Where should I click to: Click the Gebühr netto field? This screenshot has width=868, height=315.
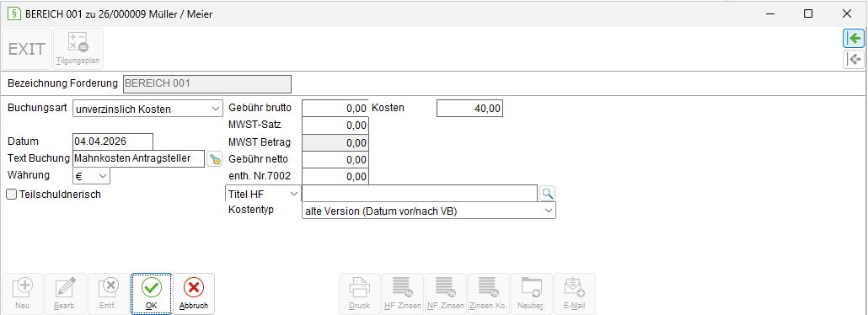pyautogui.click(x=335, y=160)
